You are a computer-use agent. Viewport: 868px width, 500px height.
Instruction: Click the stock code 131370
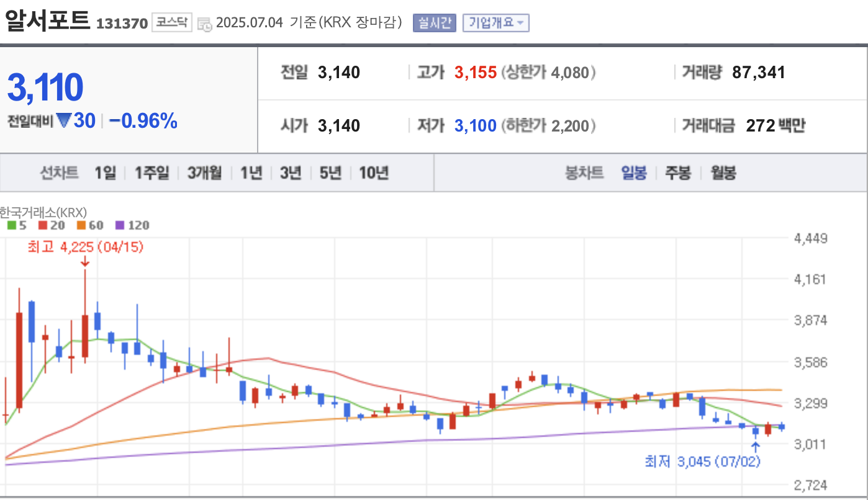click(x=122, y=24)
